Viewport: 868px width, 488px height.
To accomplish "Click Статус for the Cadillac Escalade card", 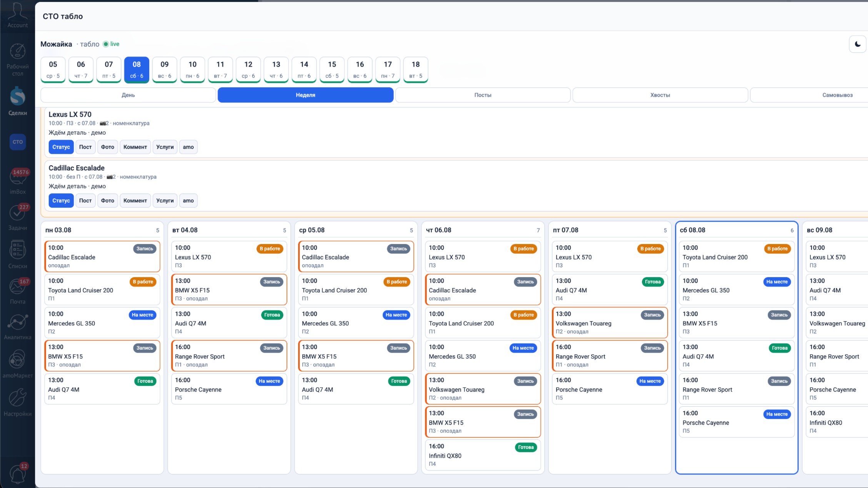I will tap(61, 201).
